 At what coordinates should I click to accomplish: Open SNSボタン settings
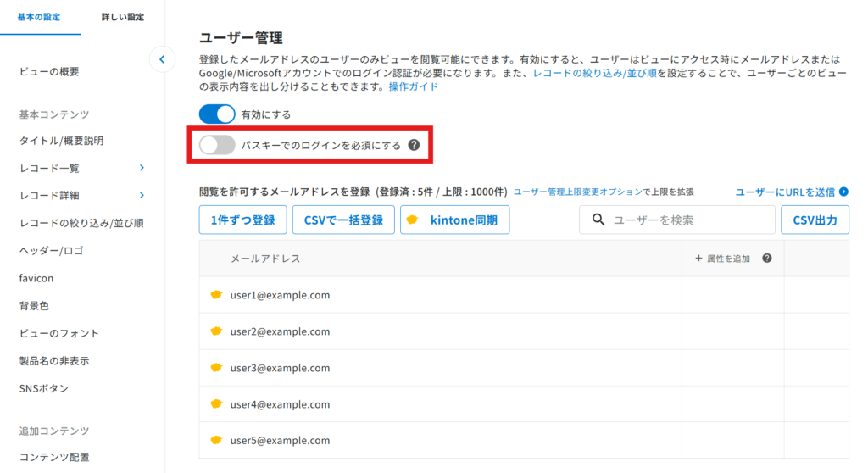tap(44, 388)
